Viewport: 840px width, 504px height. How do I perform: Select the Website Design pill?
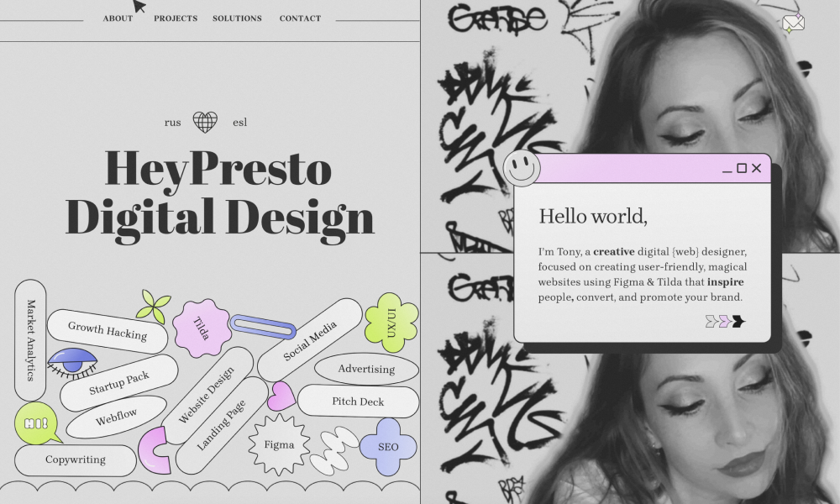pyautogui.click(x=207, y=395)
